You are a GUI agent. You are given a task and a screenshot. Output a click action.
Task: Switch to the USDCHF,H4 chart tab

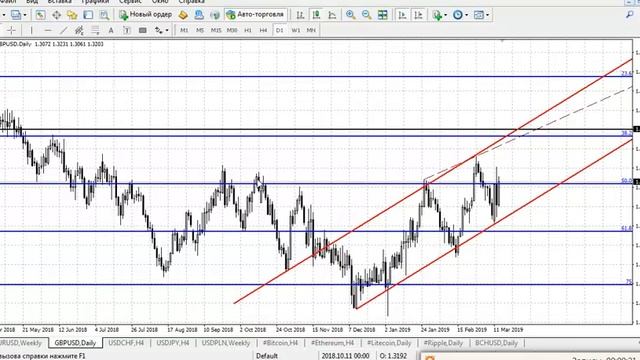coord(126,343)
